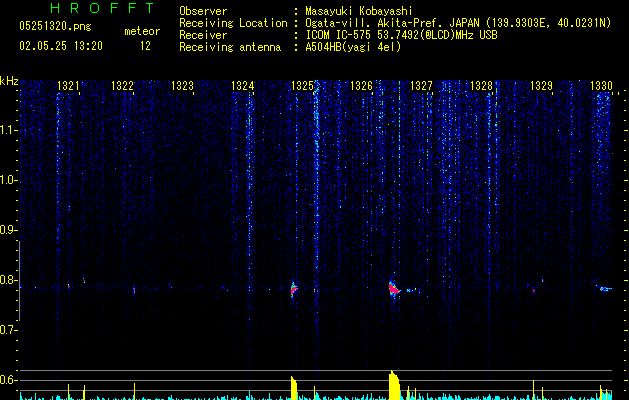Image resolution: width=629 pixels, height=400 pixels.
Task: Click the 1329 time marker
Action: pos(541,86)
